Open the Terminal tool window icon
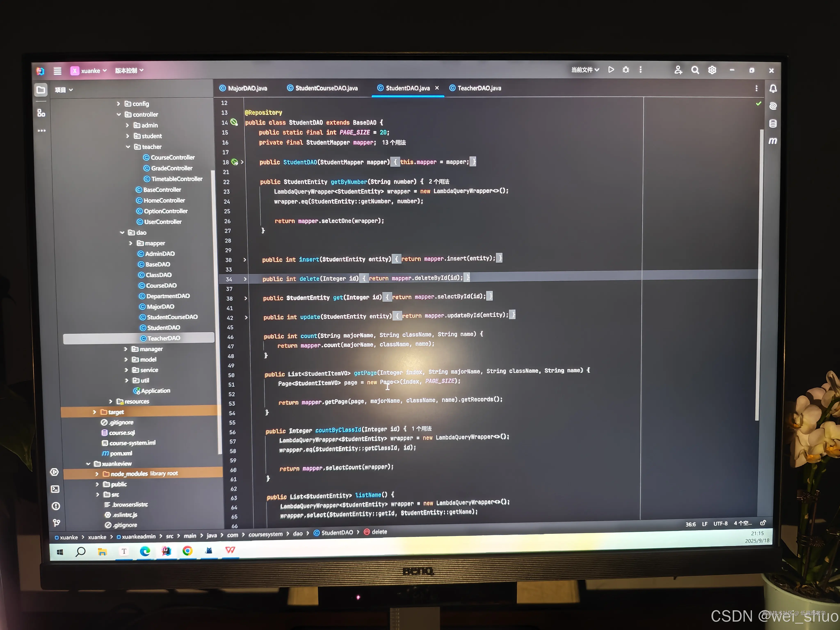 click(x=55, y=489)
